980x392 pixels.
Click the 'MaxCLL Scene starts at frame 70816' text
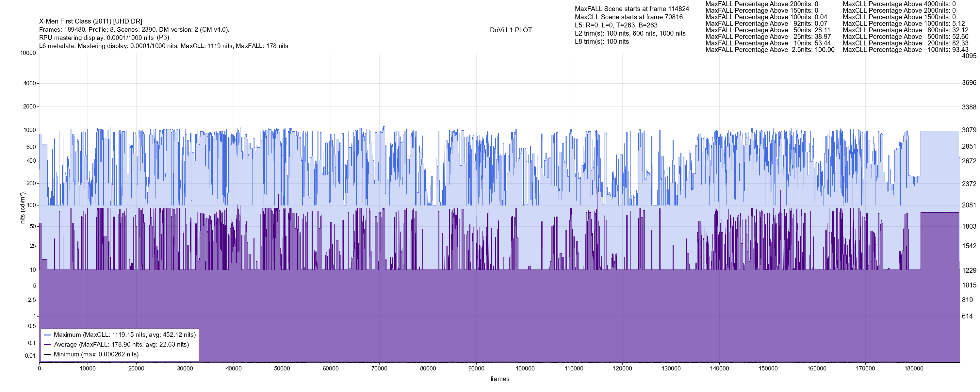[x=629, y=17]
